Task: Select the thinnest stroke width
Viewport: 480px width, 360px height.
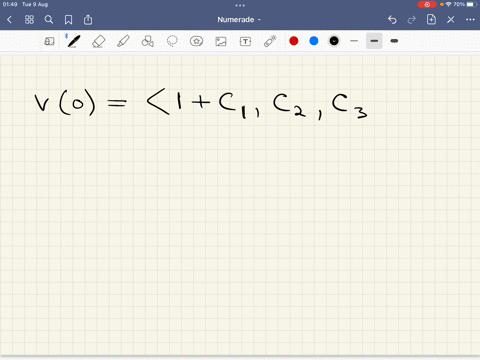Action: coord(354,41)
